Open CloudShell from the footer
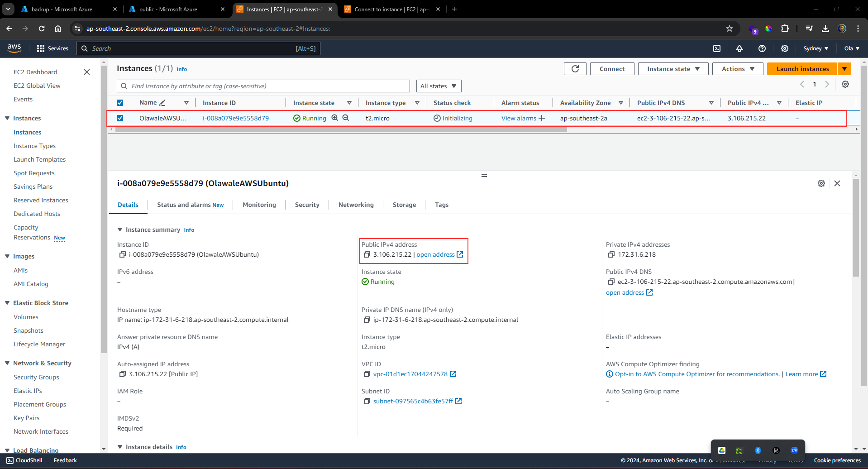Screen dimensions: 868x469 tap(24, 460)
